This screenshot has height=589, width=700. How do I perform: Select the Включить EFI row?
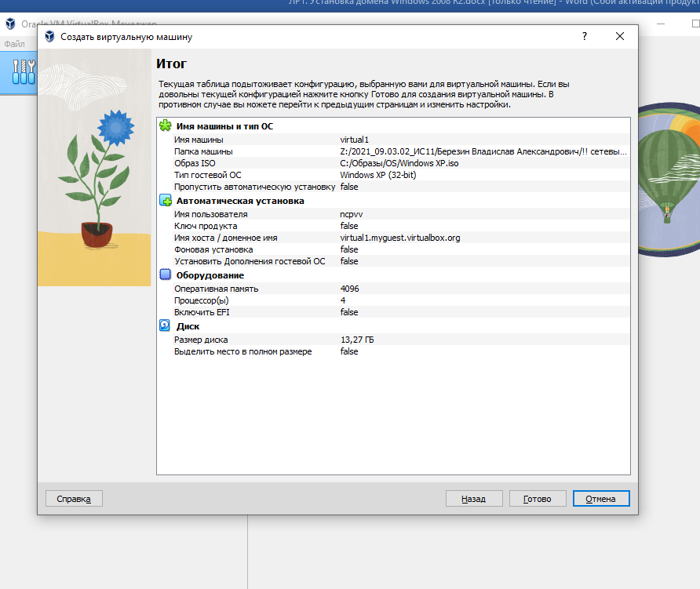(x=392, y=312)
